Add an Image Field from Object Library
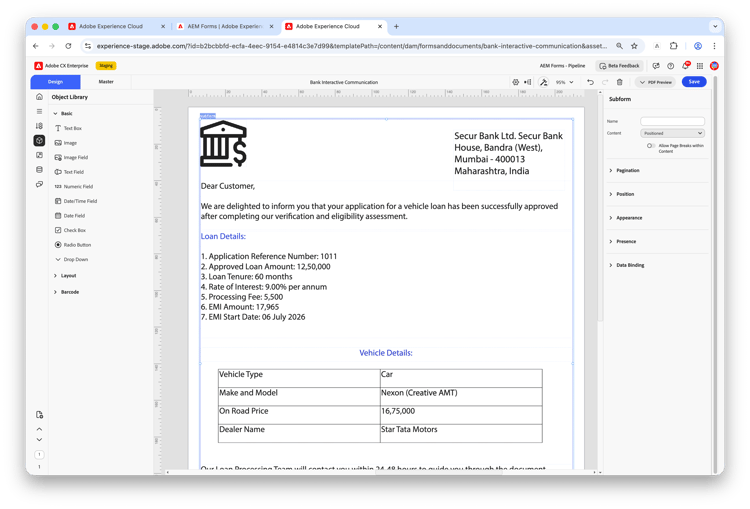The height and width of the screenshot is (509, 750). pos(71,157)
